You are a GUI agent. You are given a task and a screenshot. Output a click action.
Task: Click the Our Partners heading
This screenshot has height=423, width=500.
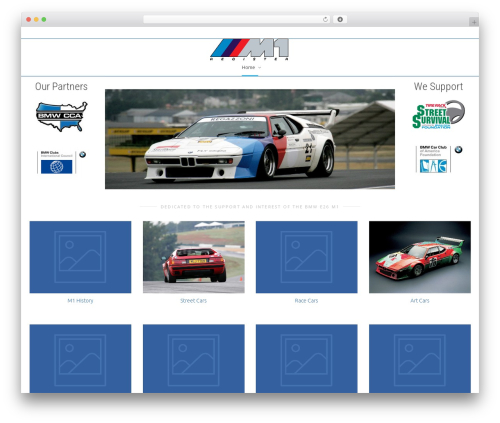click(61, 86)
